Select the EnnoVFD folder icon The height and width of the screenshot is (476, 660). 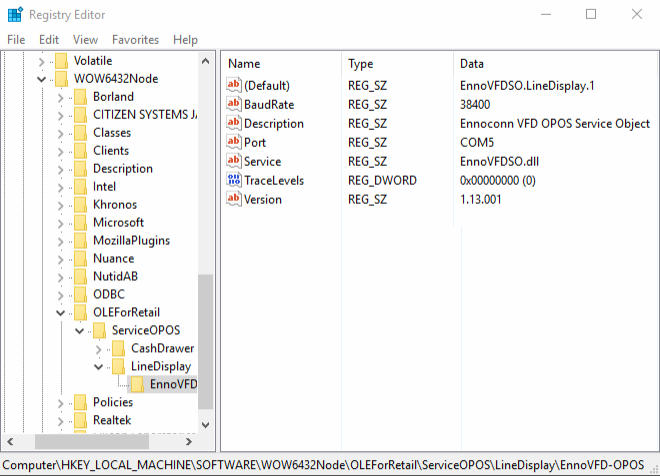pyautogui.click(x=135, y=385)
